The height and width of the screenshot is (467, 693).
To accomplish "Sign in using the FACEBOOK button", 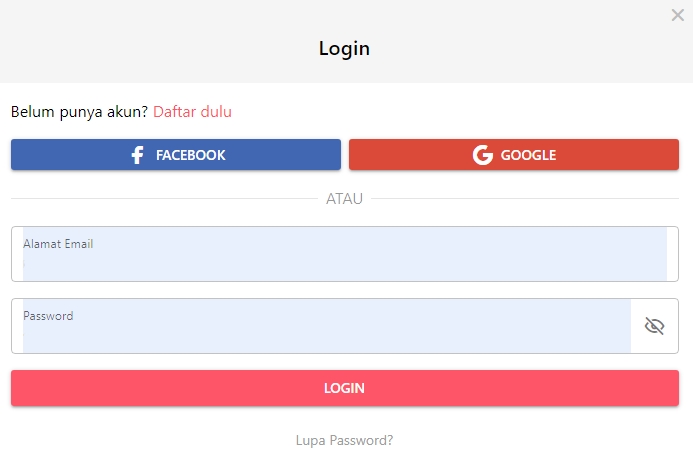I will click(176, 155).
